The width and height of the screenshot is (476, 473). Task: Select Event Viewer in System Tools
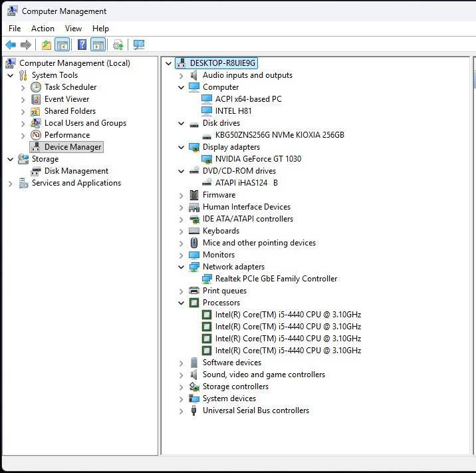tap(66, 99)
